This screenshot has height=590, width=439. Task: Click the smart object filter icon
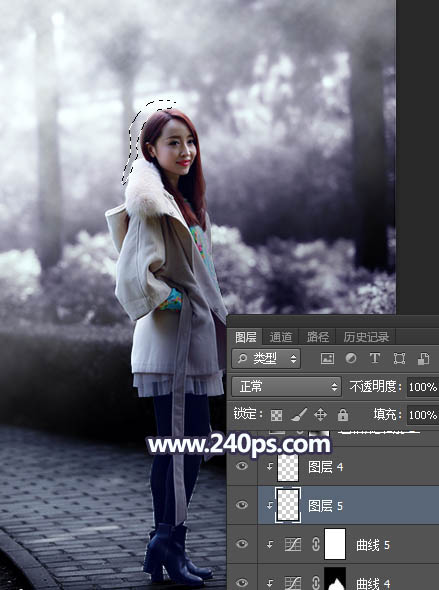423,359
